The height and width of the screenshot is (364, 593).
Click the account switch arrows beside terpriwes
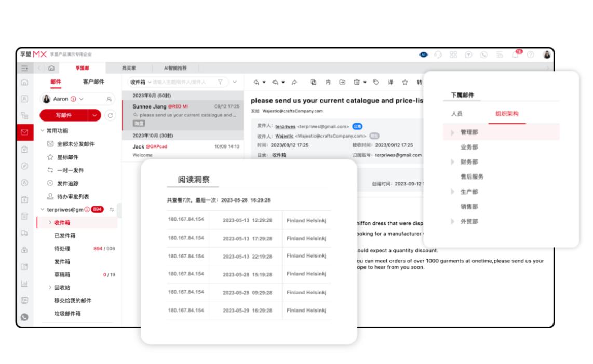tap(112, 209)
